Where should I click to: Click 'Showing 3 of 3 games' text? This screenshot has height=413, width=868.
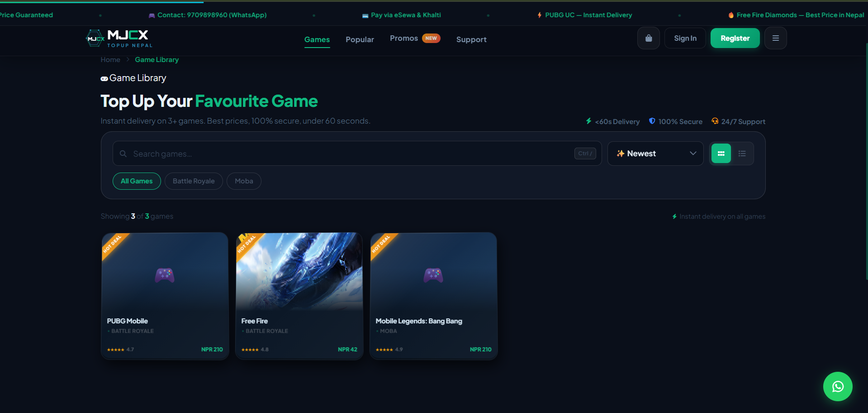[x=137, y=216]
